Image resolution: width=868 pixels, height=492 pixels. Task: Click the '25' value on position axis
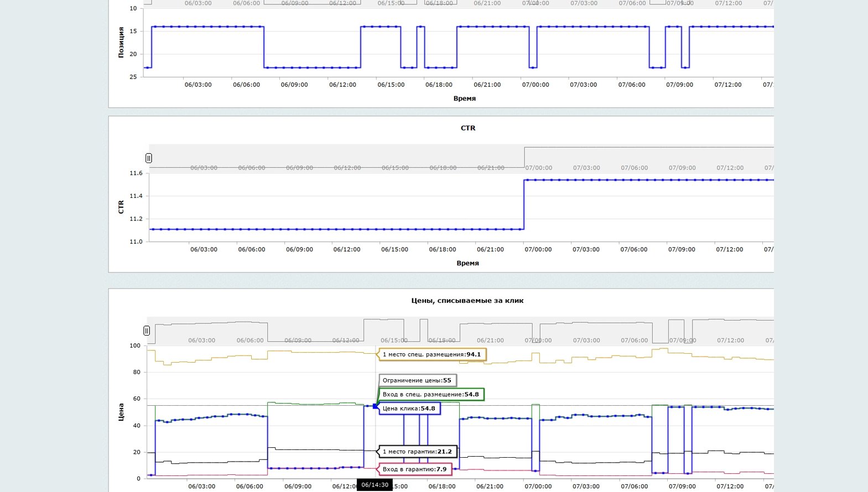133,77
